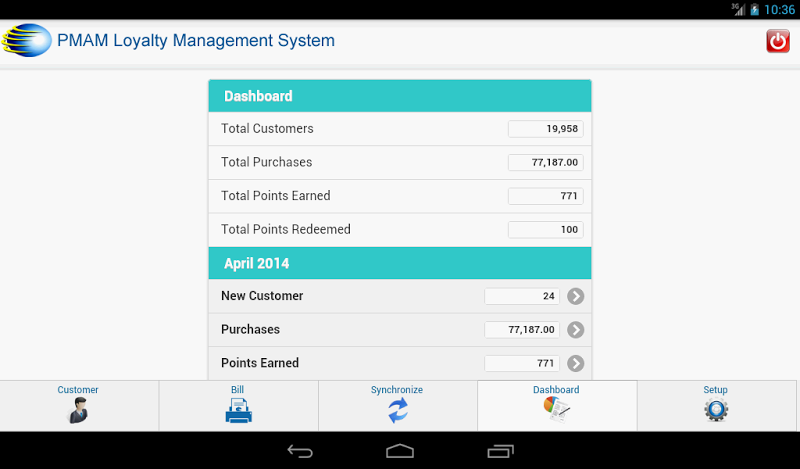
Task: Select the Total Points Earned label
Action: click(276, 196)
